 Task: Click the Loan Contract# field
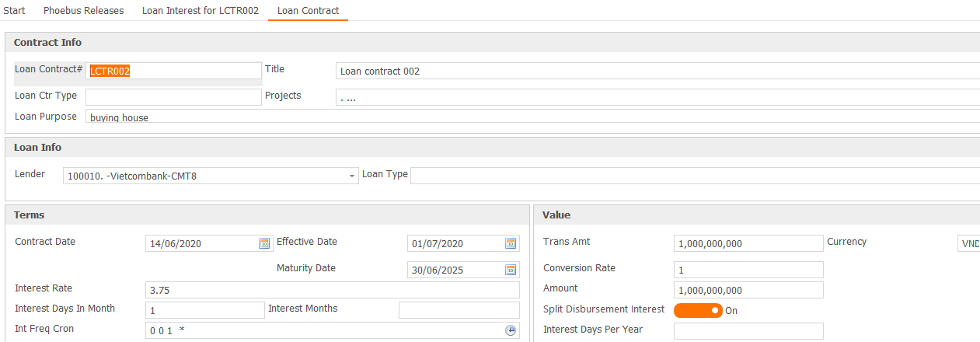tap(173, 71)
